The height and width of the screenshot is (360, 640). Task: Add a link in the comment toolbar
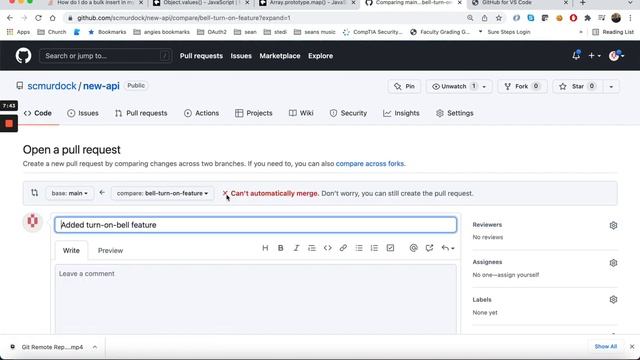pyautogui.click(x=343, y=248)
